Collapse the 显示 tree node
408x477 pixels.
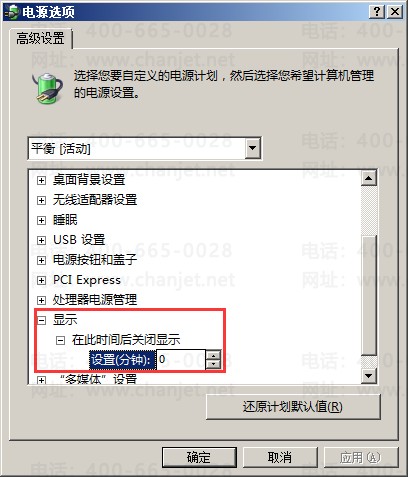[x=41, y=320]
